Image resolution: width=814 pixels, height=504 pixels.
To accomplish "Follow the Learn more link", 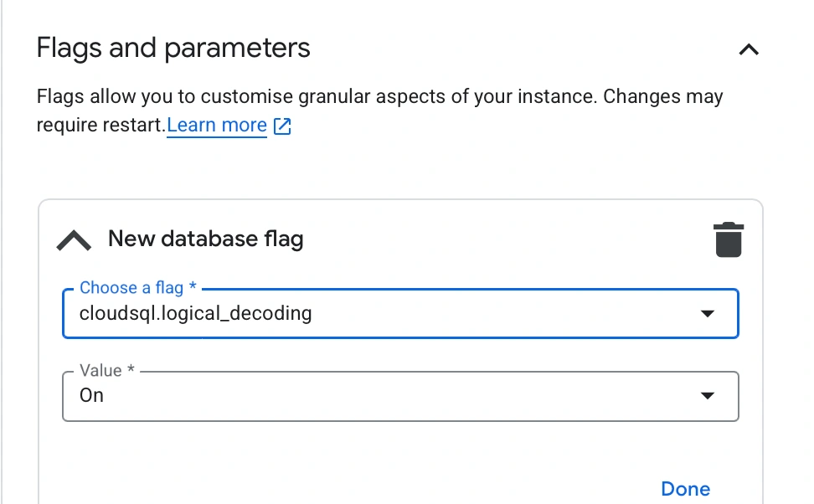I will click(217, 126).
